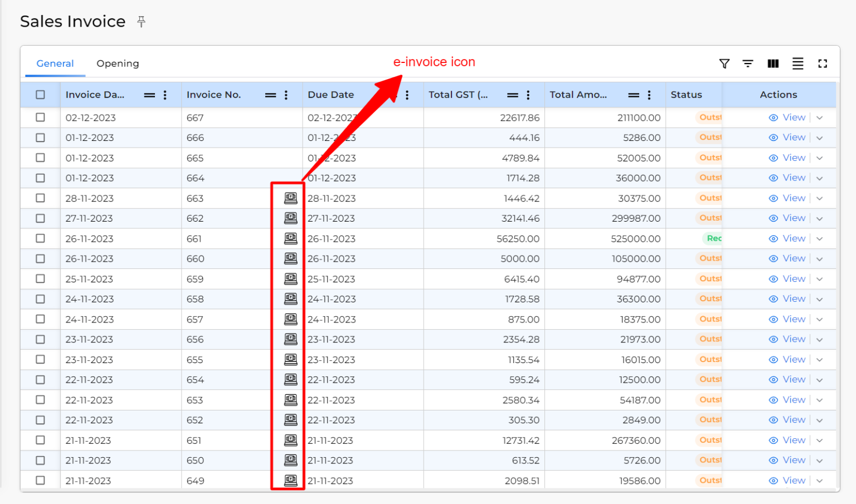Tick the checkbox on invoice 660's row
The image size is (856, 504).
click(40, 258)
